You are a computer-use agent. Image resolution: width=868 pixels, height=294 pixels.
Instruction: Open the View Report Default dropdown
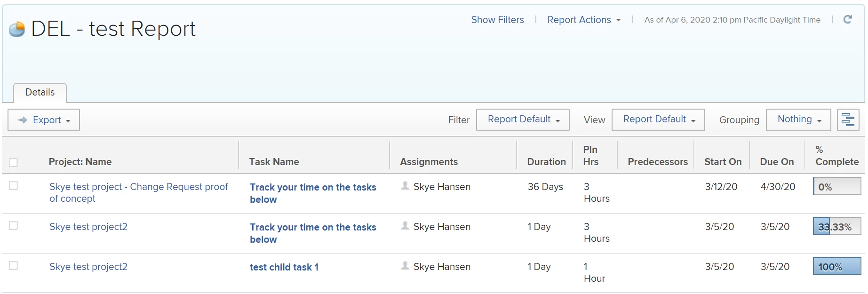[x=658, y=120]
